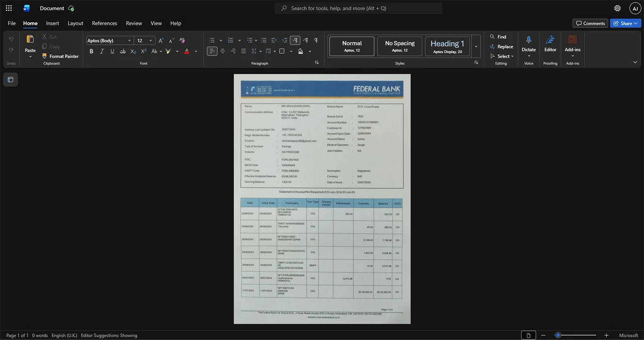Adjust the zoom slider handle
Viewport: 644px width, 340px height.
[x=558, y=335]
